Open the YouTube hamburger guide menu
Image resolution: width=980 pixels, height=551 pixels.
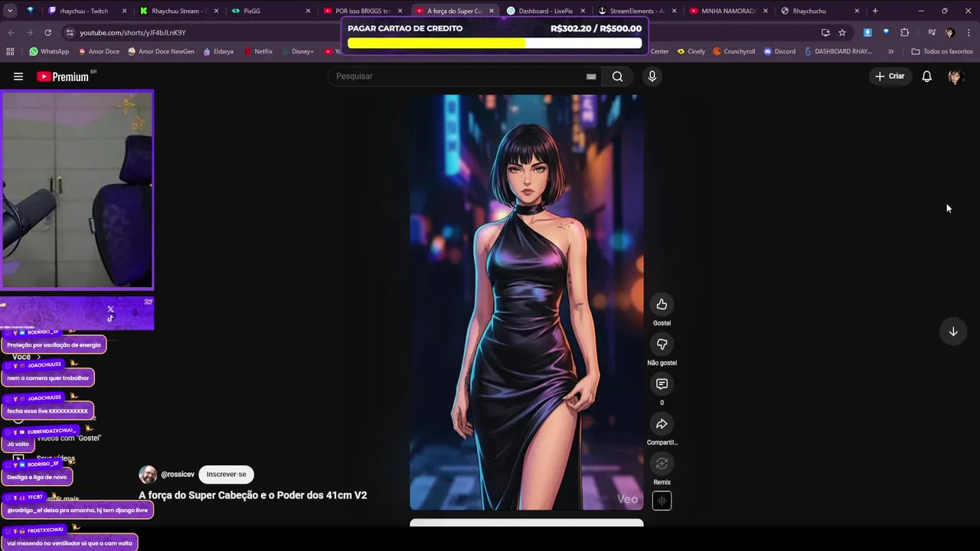[x=18, y=77]
